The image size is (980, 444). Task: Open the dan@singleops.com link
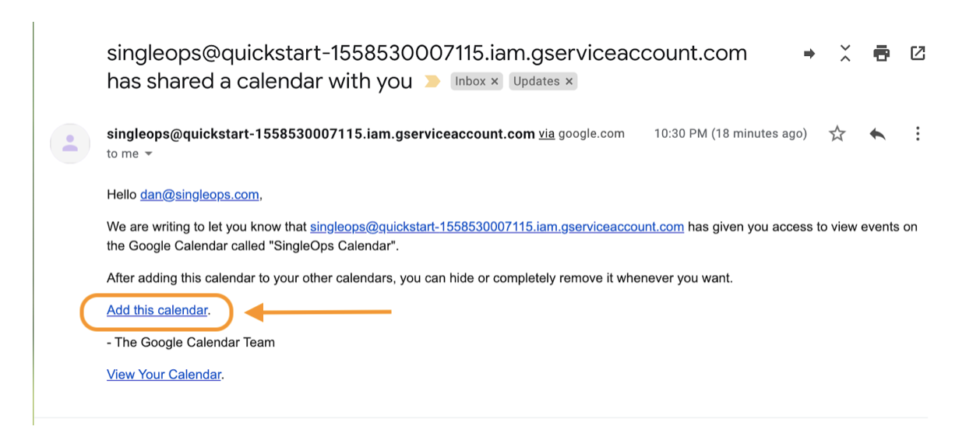pyautogui.click(x=199, y=195)
